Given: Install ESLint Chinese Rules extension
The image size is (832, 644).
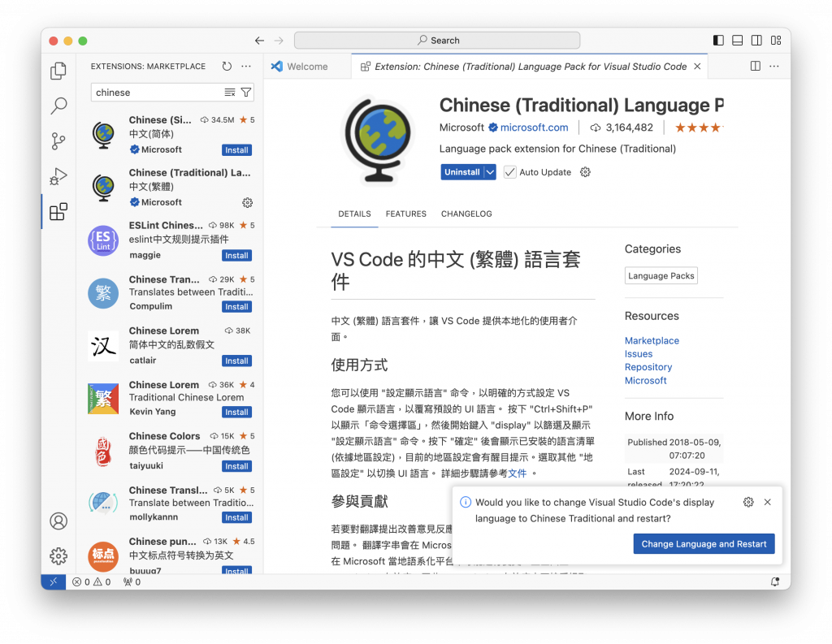Looking at the screenshot, I should [x=236, y=256].
